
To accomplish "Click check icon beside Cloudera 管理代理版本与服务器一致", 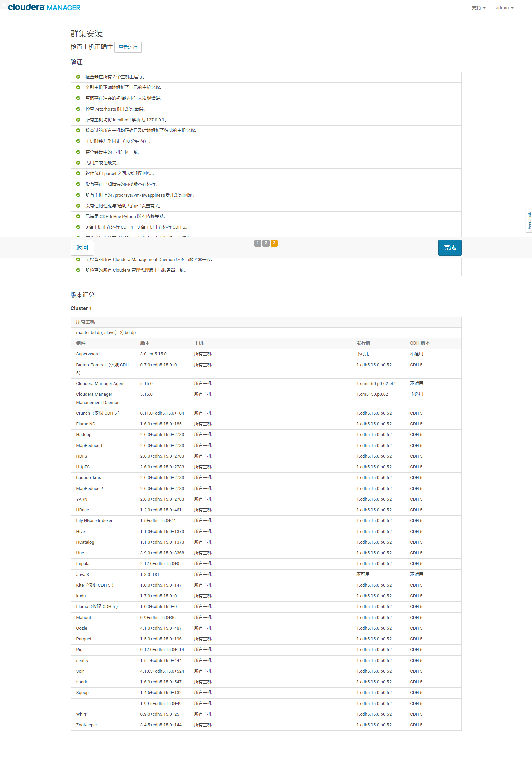I will (78, 270).
